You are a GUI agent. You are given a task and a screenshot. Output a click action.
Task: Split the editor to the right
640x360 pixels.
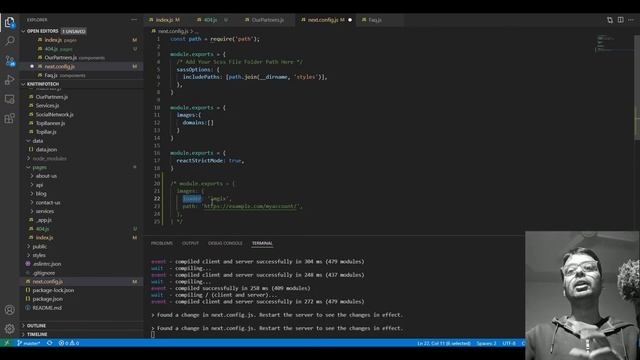click(x=620, y=20)
